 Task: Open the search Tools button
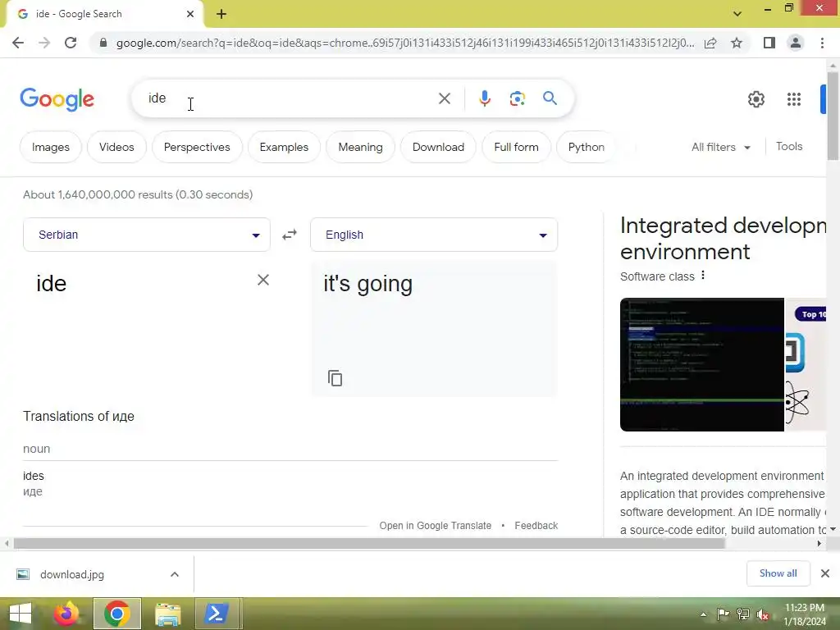(789, 146)
